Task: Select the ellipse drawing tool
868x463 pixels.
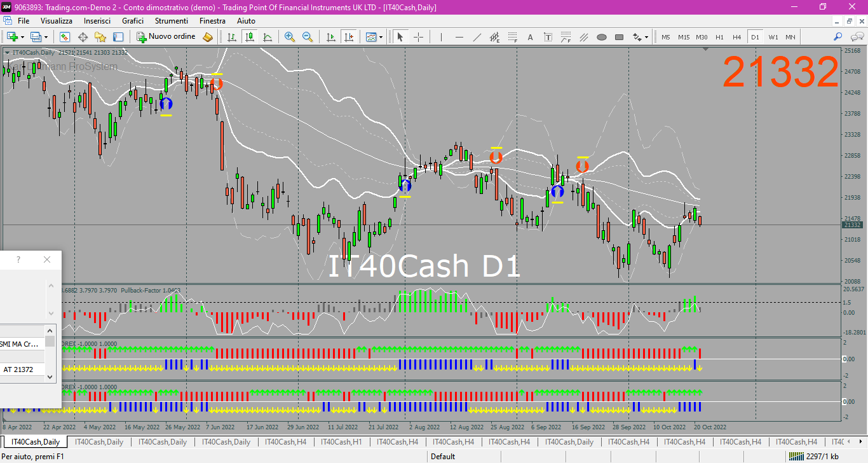Action: click(x=602, y=37)
